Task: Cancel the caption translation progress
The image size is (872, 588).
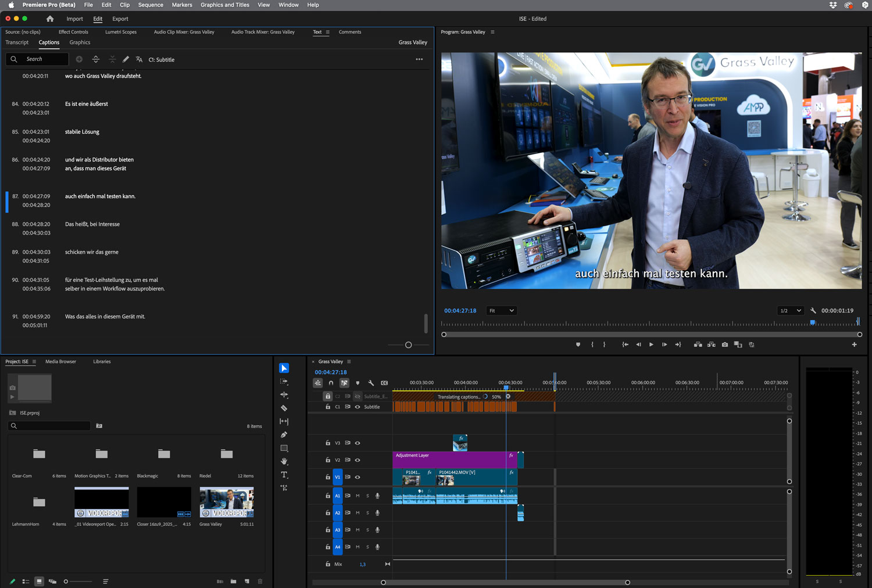Action: pos(508,396)
